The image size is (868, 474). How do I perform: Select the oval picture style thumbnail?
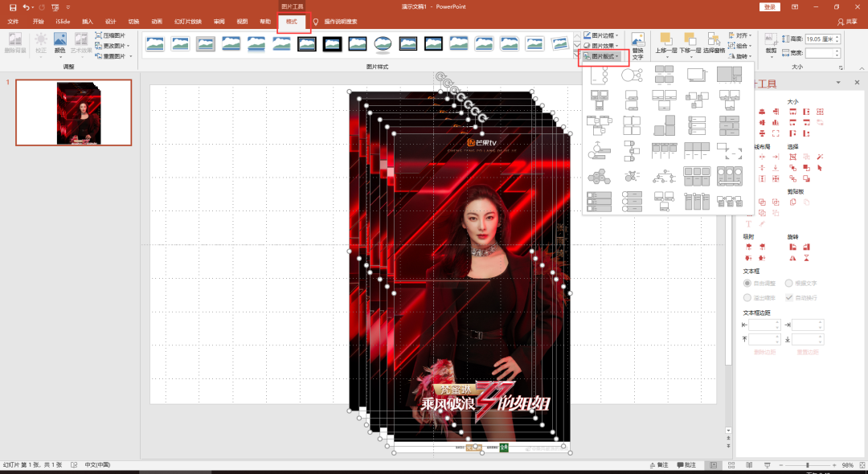[383, 43]
